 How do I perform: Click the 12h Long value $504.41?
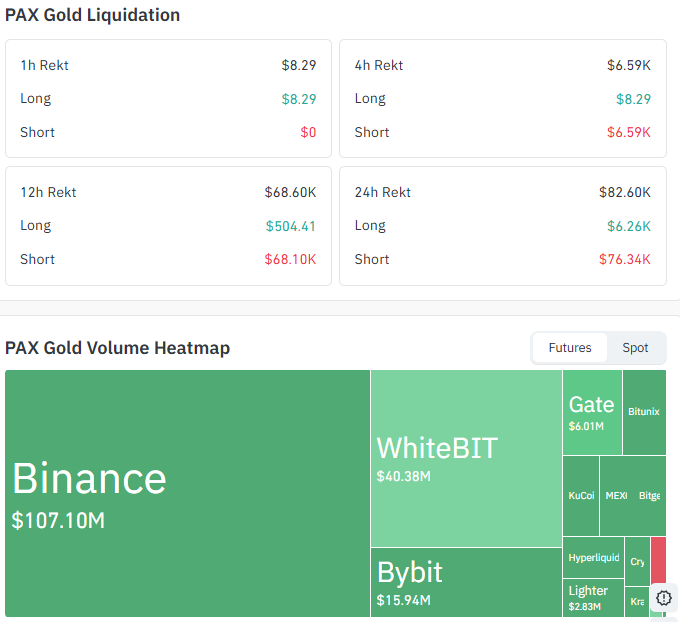point(291,226)
